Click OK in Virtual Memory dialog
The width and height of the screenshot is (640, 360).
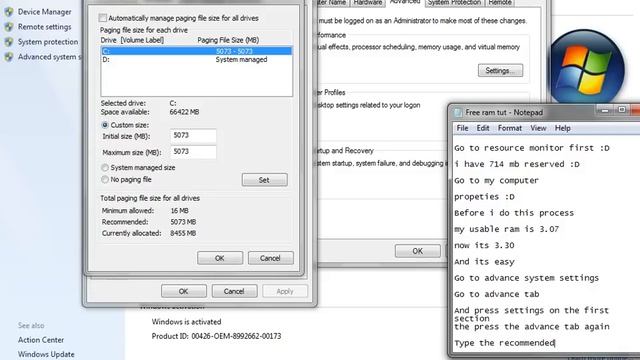tap(220, 258)
